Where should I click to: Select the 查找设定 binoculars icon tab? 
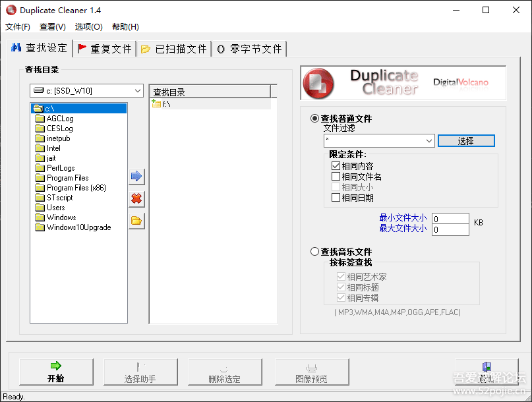pos(16,48)
